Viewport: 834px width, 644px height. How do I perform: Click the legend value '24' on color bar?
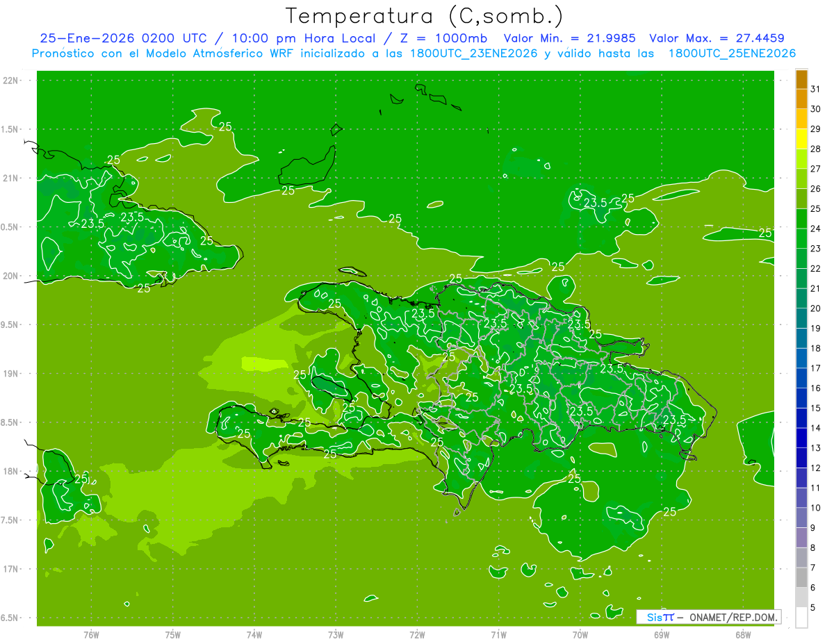click(816, 229)
